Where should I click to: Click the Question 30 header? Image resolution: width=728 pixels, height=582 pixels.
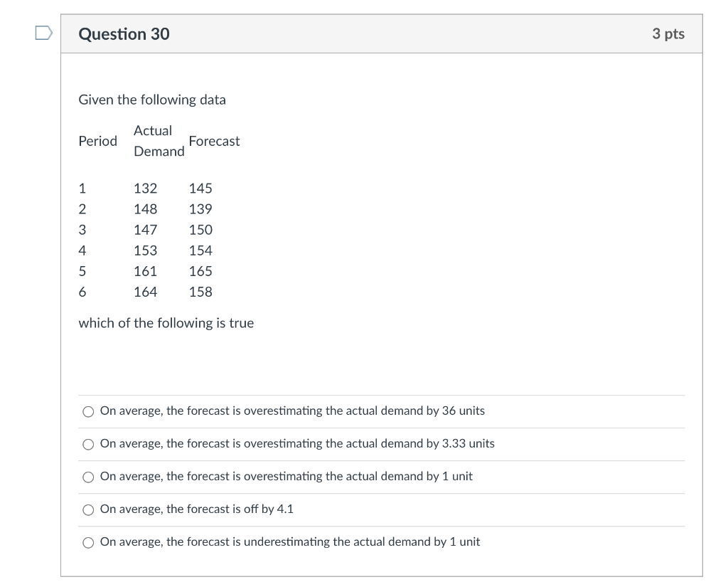[x=124, y=33]
